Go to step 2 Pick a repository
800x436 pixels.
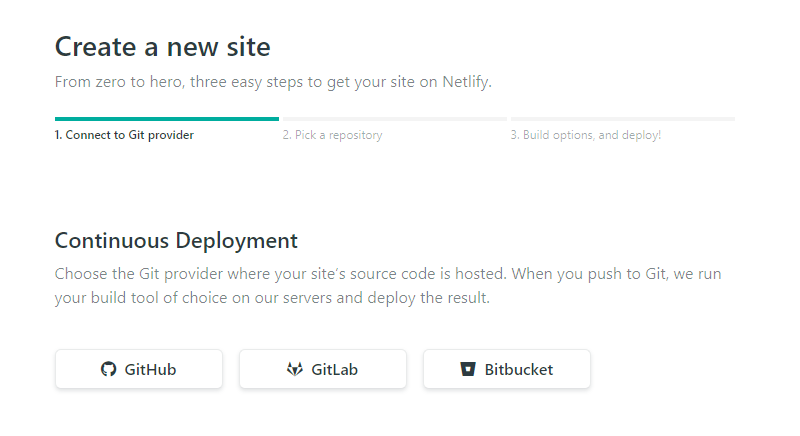(332, 135)
